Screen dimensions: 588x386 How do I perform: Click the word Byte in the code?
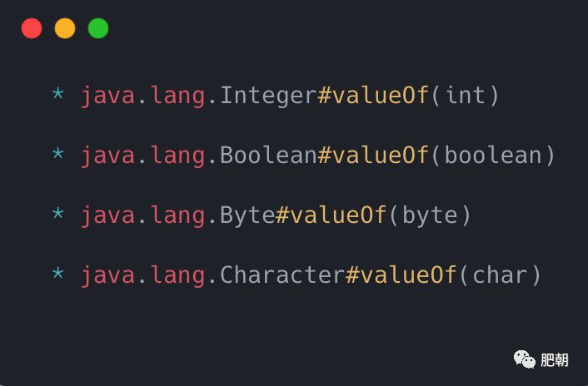pos(247,215)
